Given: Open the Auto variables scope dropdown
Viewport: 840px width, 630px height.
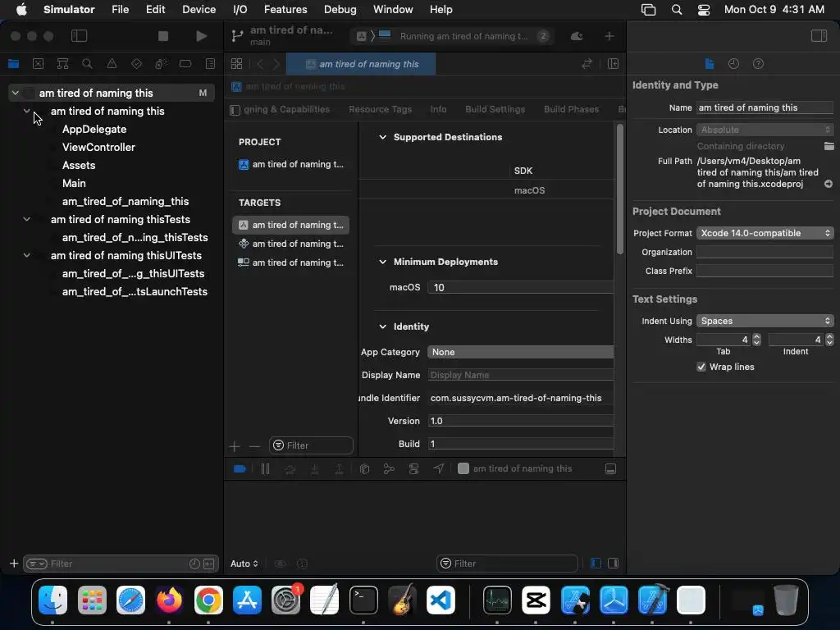Looking at the screenshot, I should pos(244,564).
